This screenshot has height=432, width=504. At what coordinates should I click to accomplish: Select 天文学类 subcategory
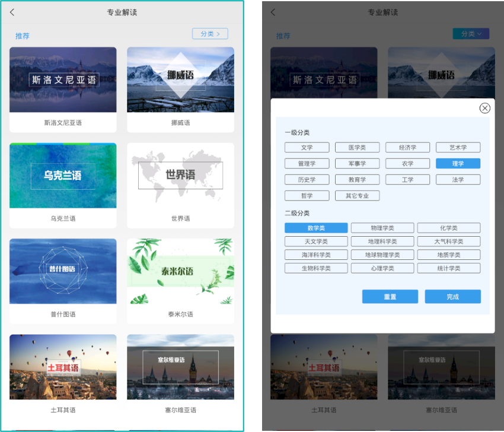pyautogui.click(x=316, y=242)
